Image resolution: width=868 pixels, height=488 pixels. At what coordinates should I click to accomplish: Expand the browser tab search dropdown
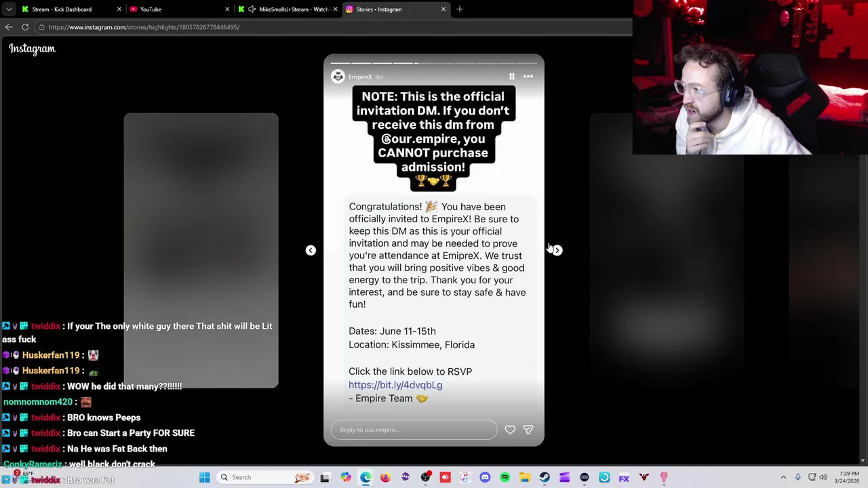click(9, 9)
